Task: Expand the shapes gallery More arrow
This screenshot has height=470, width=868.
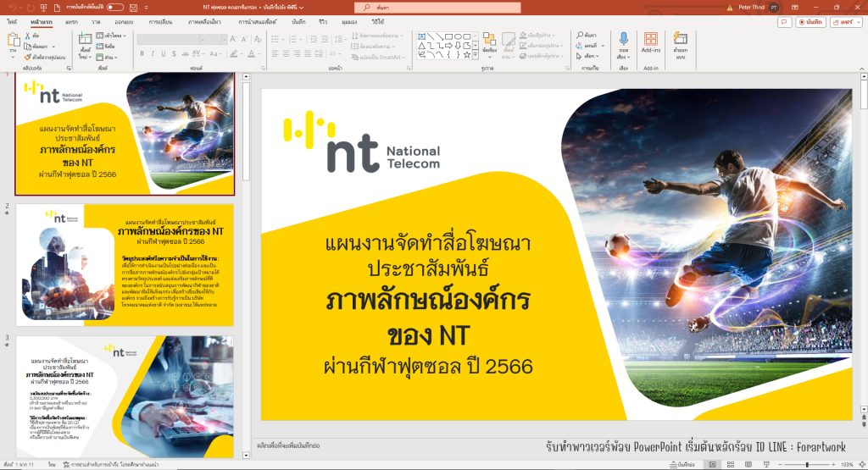Action: coord(476,55)
